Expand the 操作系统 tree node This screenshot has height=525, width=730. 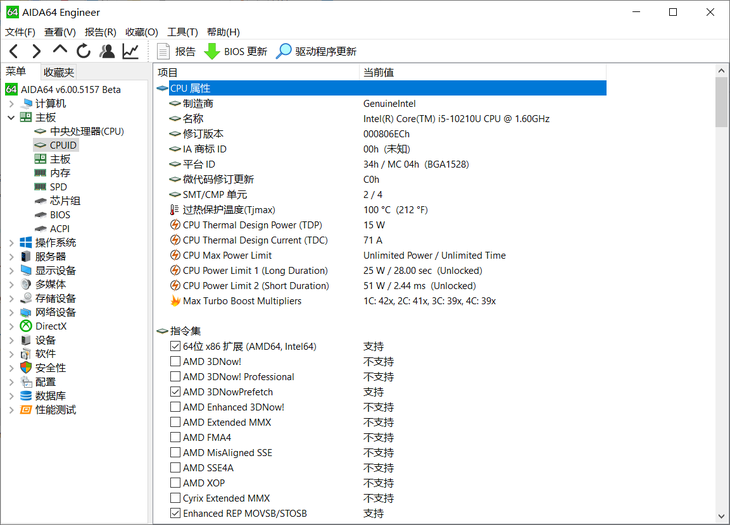point(11,242)
